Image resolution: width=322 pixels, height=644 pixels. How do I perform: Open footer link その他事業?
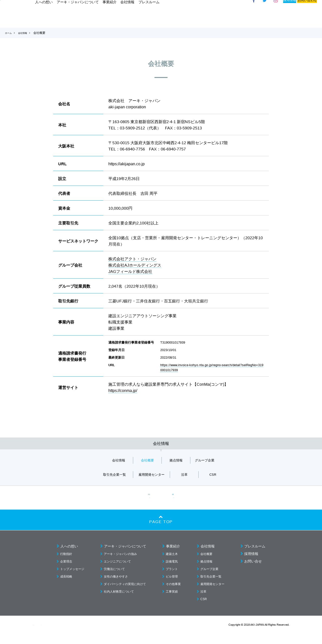(173, 584)
